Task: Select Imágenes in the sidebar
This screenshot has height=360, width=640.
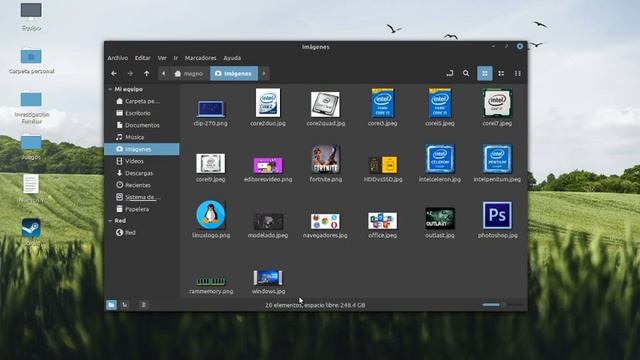Action: pos(142,149)
